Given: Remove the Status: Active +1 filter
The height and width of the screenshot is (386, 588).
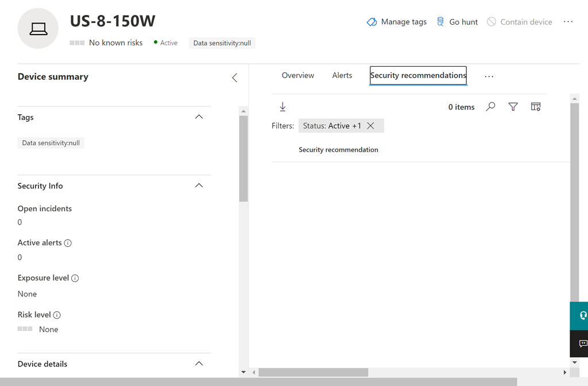Looking at the screenshot, I should (371, 126).
